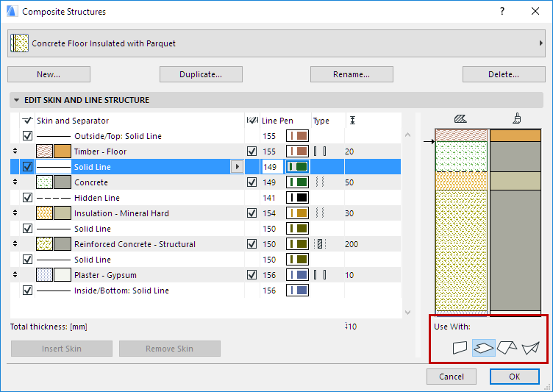Screen dimensions: 553x392
Task: Click the Concrete skin type icon
Action: click(320, 182)
